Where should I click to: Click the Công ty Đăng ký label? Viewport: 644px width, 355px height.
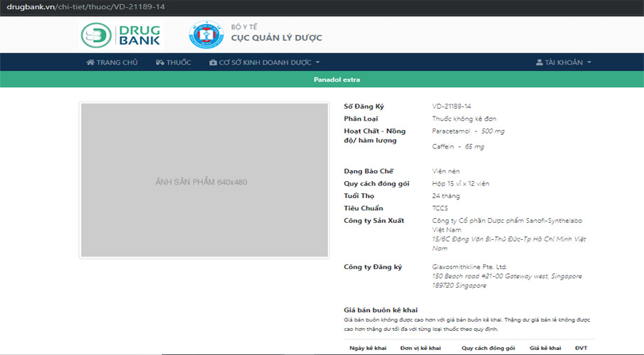(373, 267)
